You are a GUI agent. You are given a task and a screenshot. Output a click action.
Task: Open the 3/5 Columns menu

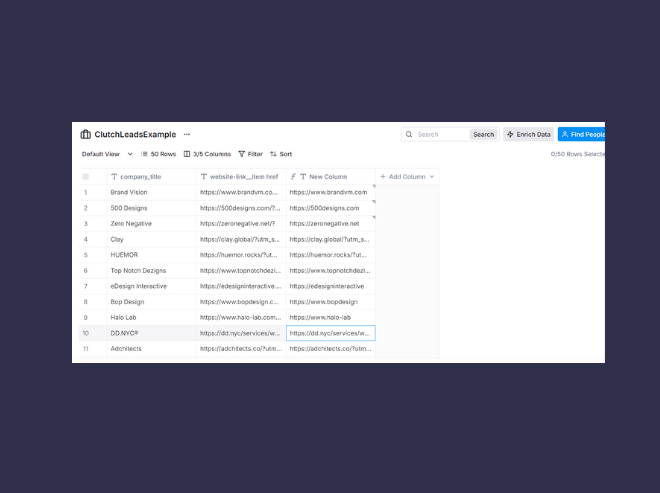pyautogui.click(x=207, y=154)
